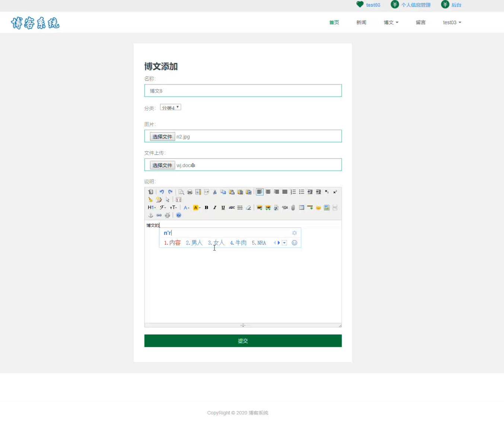
Task: Toggle HTML source code view in editor
Action: point(150,192)
